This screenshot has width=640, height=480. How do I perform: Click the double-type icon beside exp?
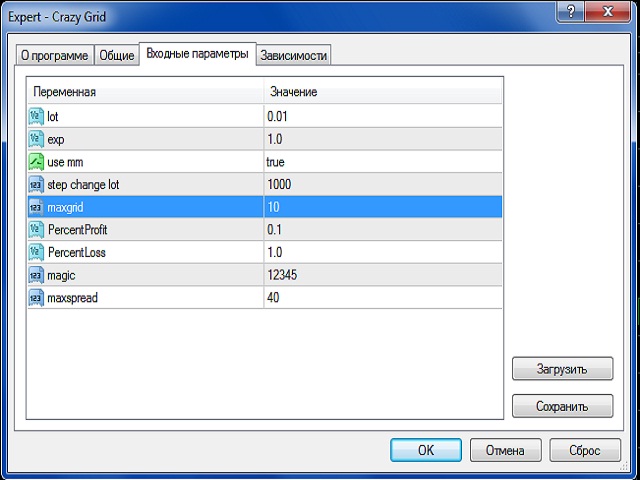36,139
